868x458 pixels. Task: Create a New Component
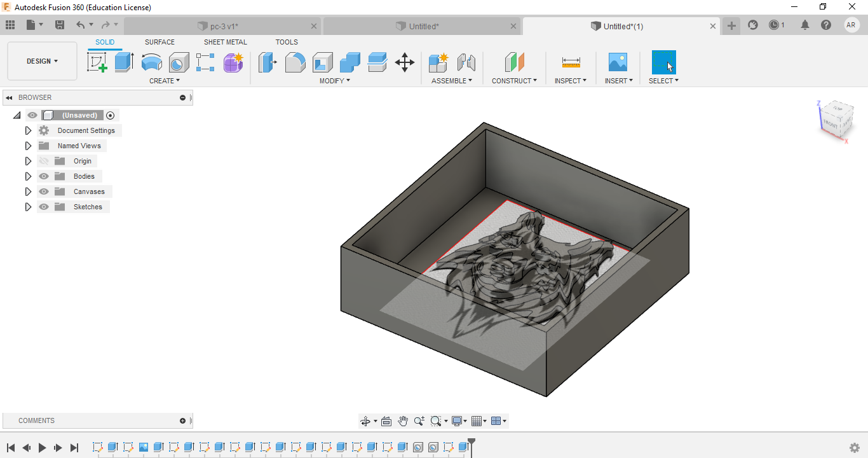pyautogui.click(x=438, y=62)
